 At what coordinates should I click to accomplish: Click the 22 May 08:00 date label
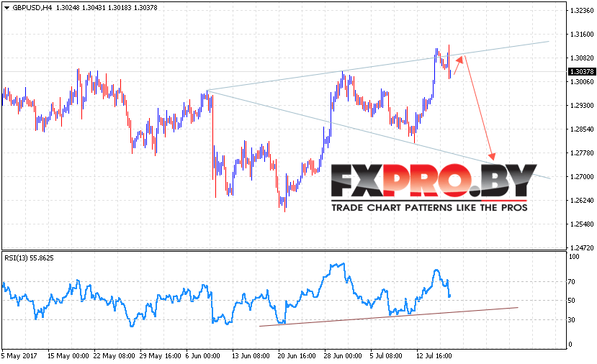coord(115,356)
